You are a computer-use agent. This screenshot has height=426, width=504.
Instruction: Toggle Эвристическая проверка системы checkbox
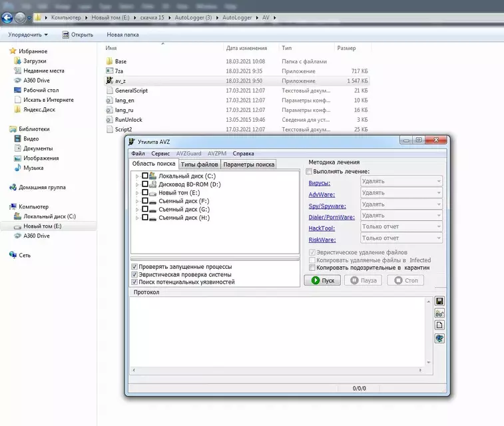(x=134, y=275)
